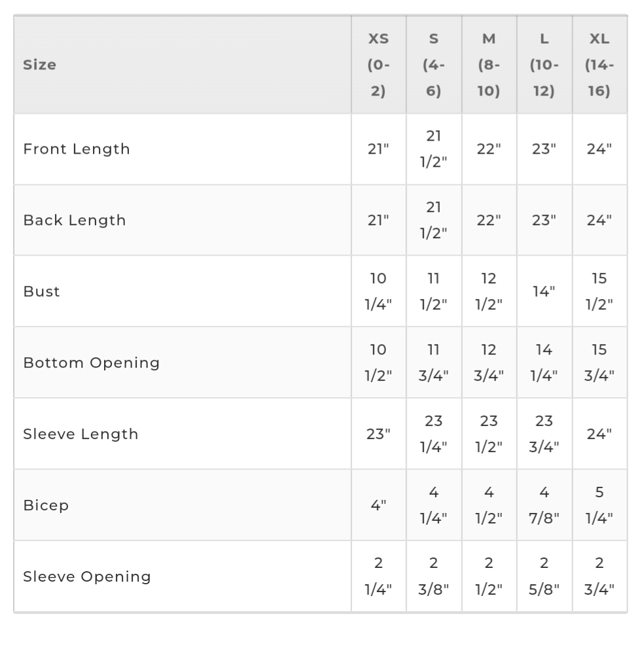Select the Bicep row label
Screen dimensions: 644x651
(46, 506)
